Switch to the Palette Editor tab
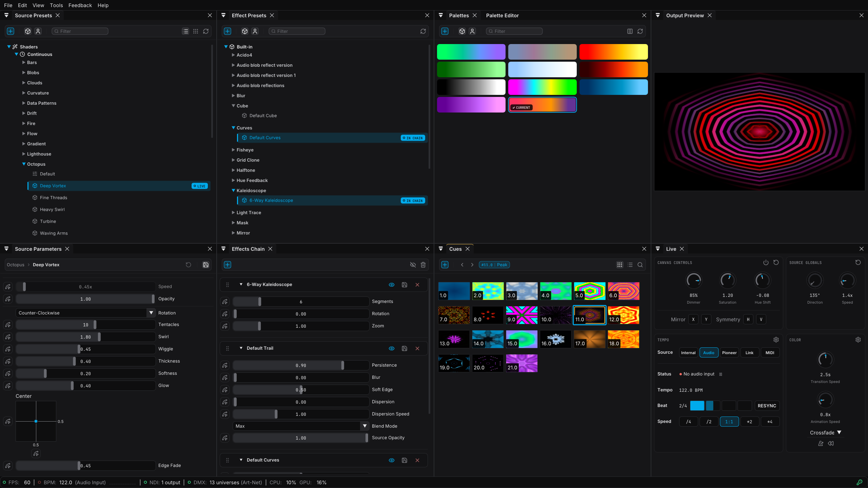Screen dimensions: 868x488 502,16
